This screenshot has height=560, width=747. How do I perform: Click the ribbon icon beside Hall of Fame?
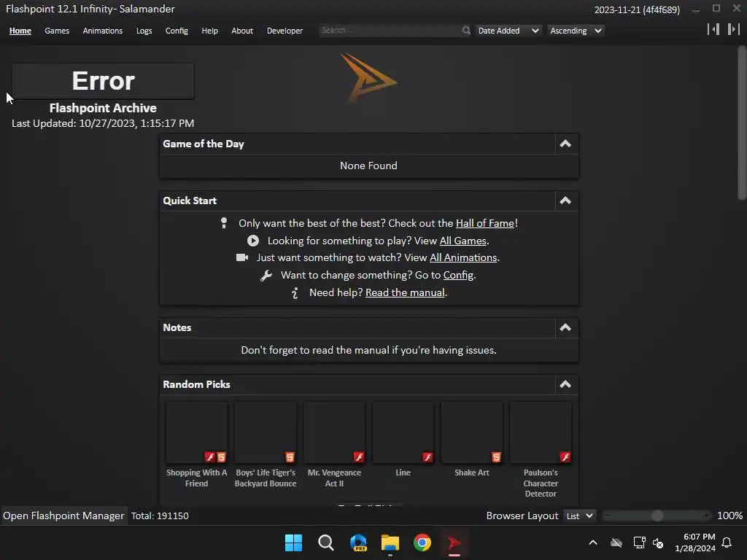click(x=224, y=223)
